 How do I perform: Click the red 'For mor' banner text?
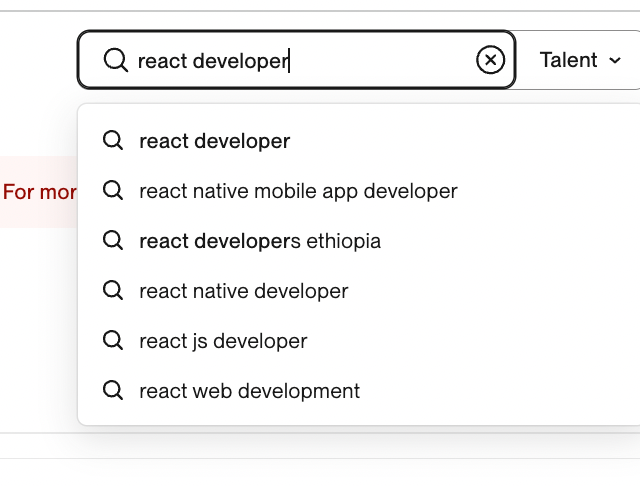pos(40,192)
